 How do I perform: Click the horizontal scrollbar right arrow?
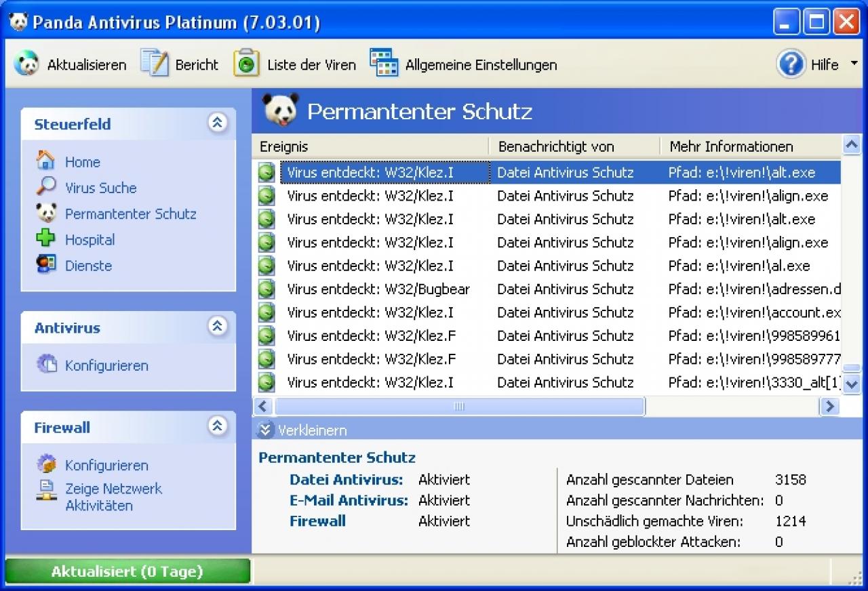point(829,406)
